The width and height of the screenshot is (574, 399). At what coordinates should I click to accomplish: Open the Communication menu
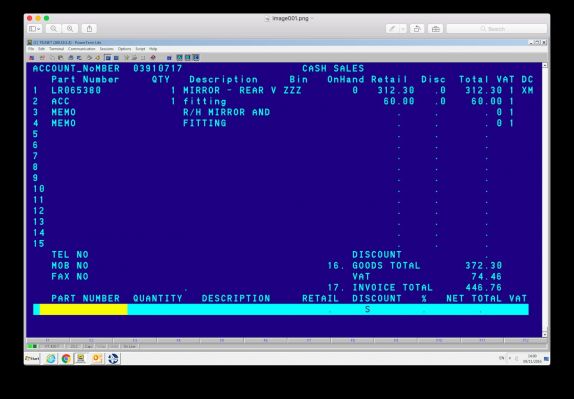click(82, 49)
